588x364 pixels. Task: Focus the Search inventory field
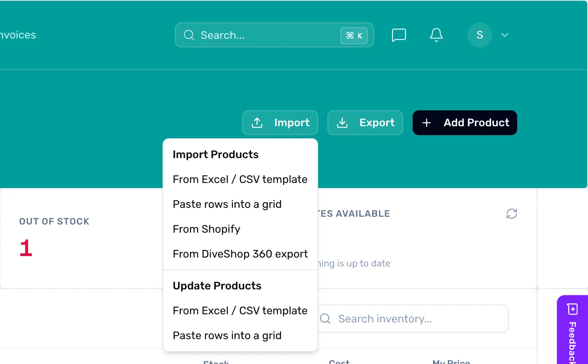pyautogui.click(x=413, y=319)
